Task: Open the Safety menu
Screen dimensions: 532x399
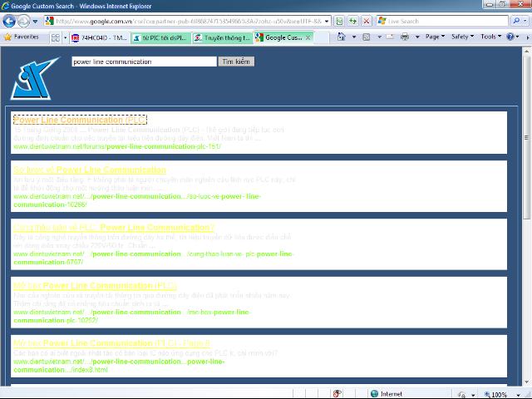Action: [x=462, y=37]
